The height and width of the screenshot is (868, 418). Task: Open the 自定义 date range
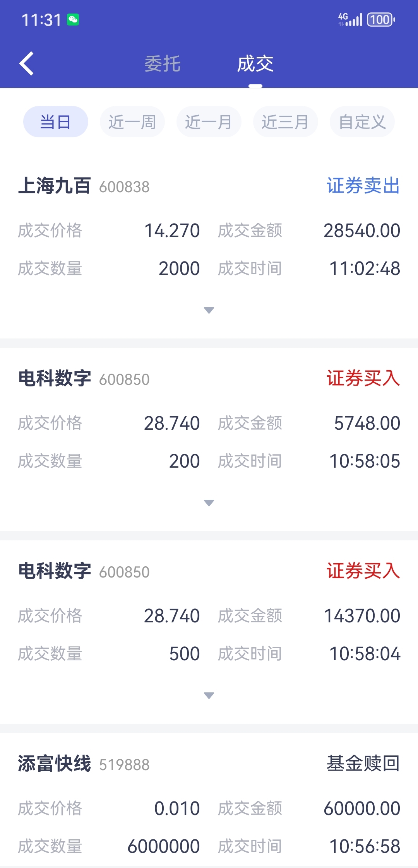(362, 122)
